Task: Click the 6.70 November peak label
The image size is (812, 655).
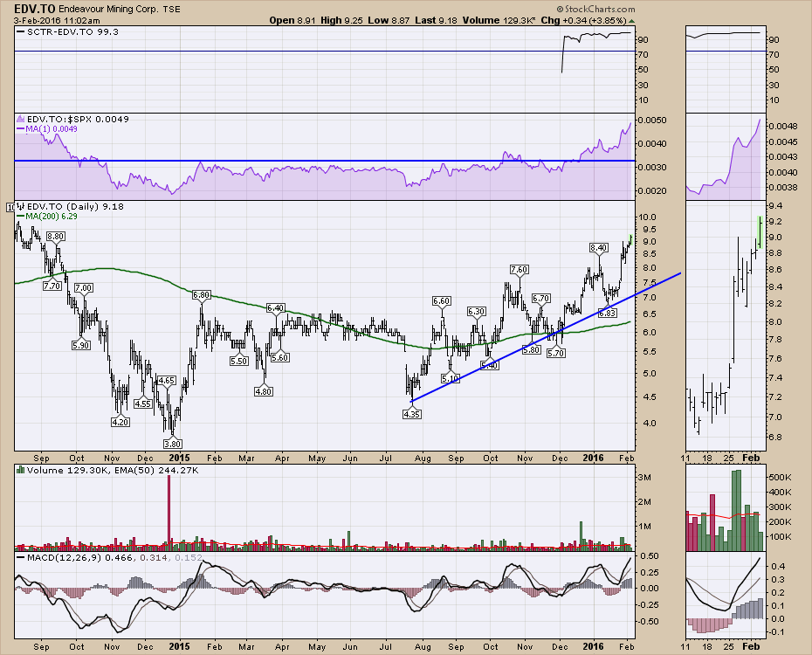Action: (x=540, y=299)
